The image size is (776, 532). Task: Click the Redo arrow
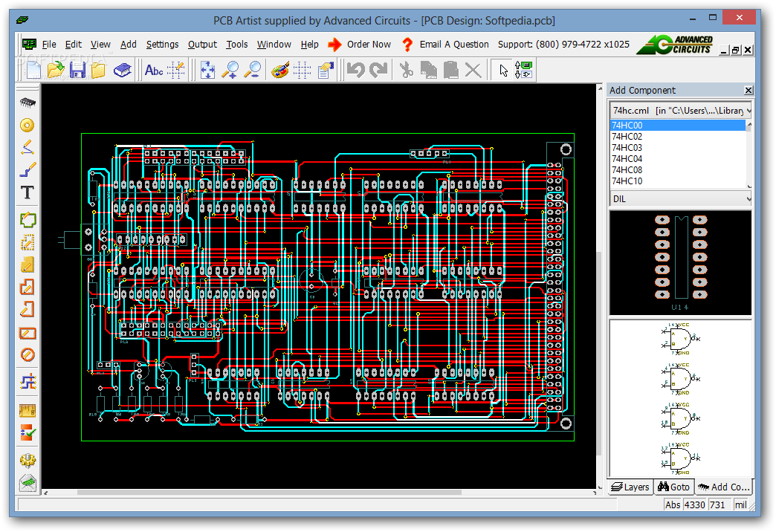(x=378, y=70)
